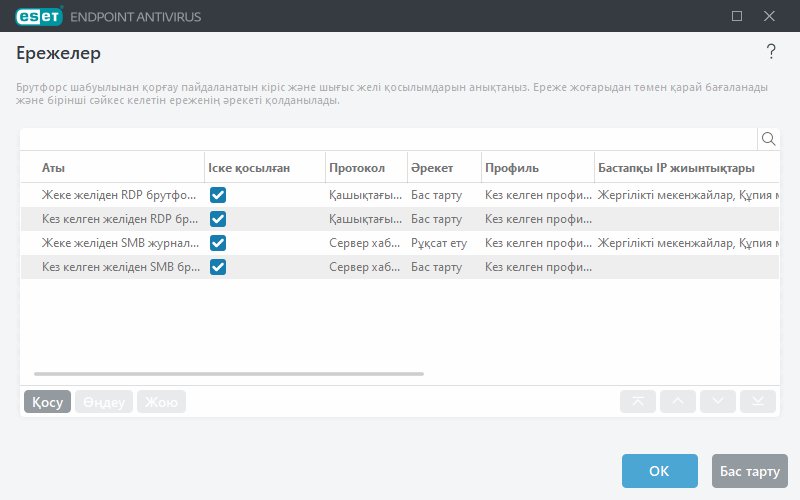
Task: Sort by the Протокол column header
Action: 357,167
